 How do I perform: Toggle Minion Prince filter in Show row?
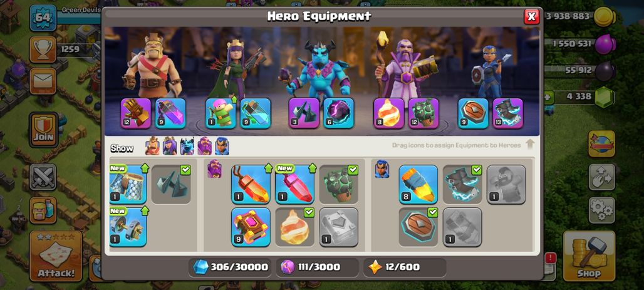pos(187,146)
